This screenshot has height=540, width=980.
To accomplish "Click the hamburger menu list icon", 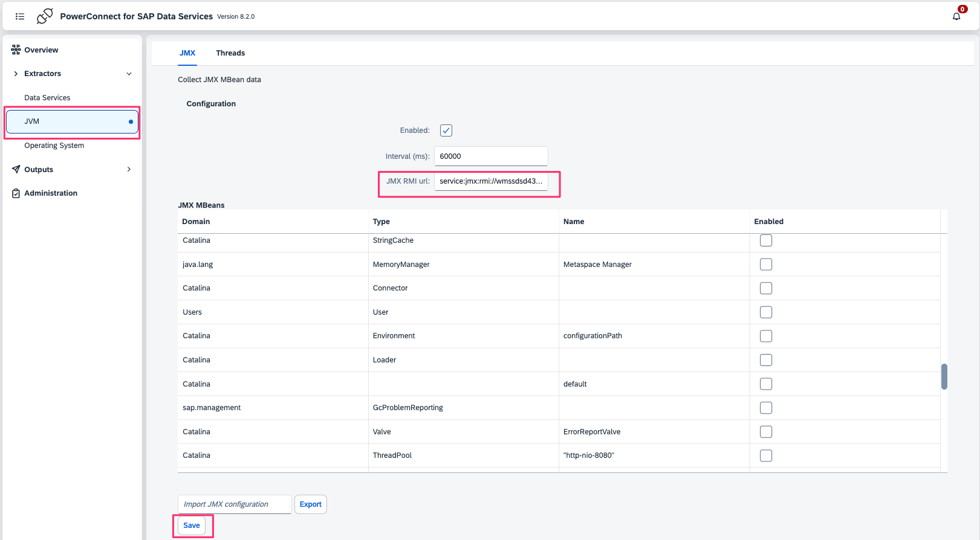I will (20, 16).
